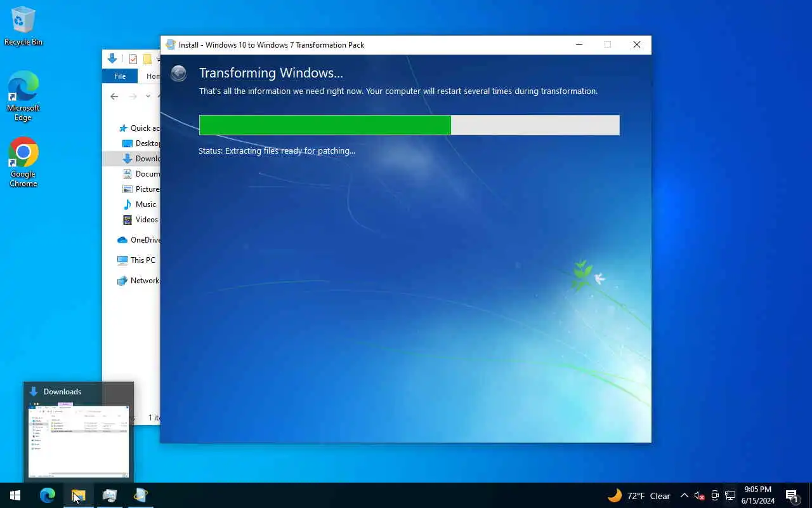
Task: Open the Recycle Bin desktop icon
Action: 23,25
